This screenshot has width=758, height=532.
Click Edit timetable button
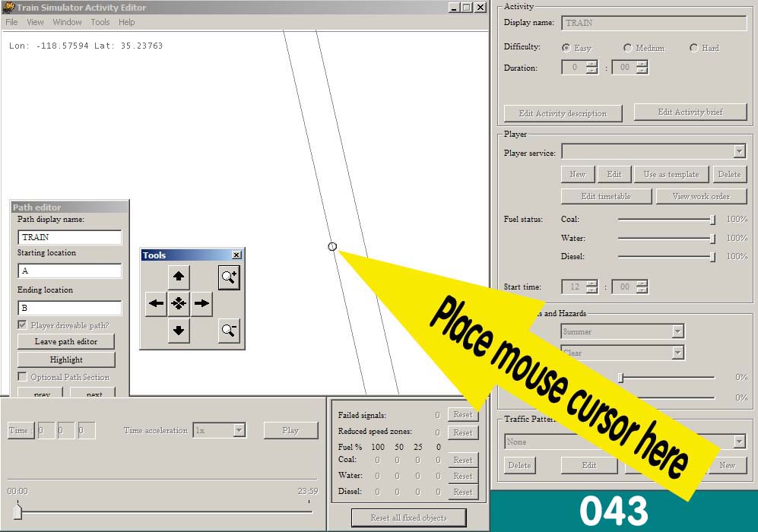[606, 196]
